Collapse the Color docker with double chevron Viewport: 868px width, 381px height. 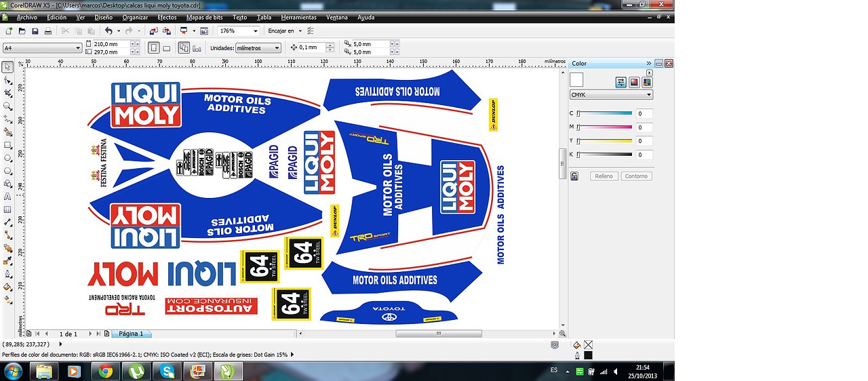tap(648, 63)
